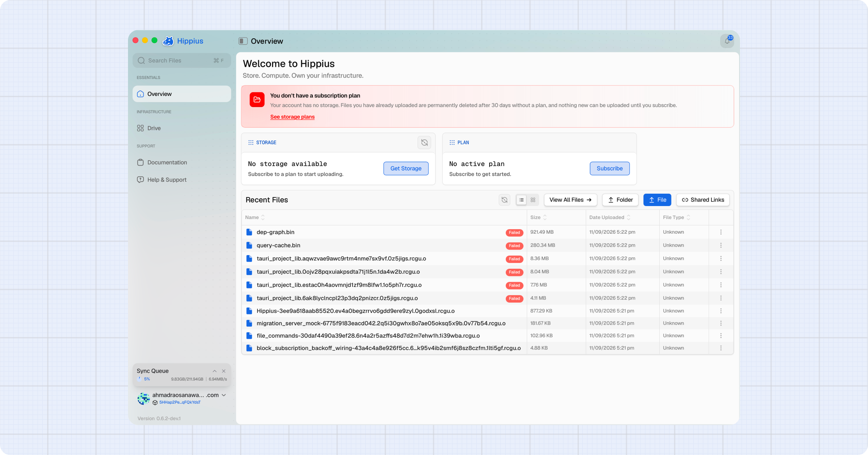Select the block_subscription_backoff_wiring file name

click(x=389, y=348)
